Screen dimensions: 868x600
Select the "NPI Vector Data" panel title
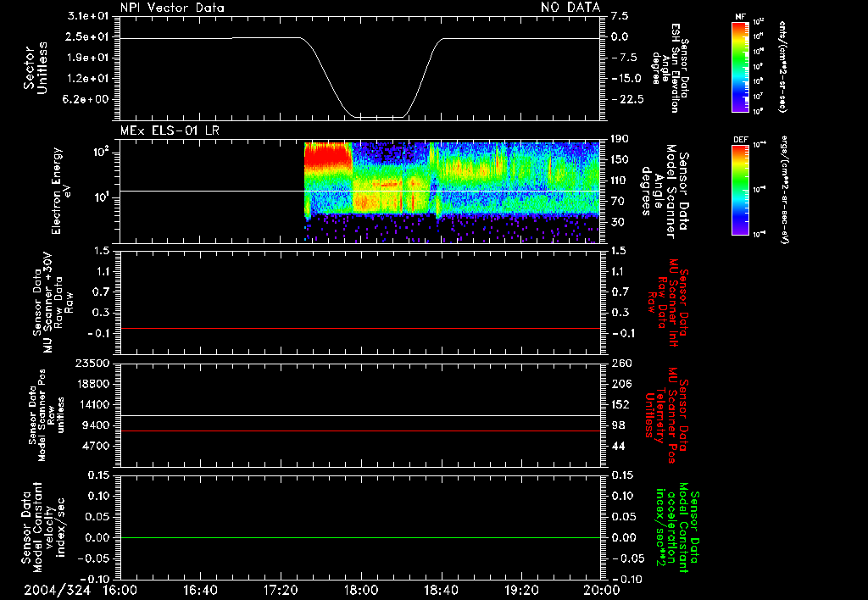[172, 8]
